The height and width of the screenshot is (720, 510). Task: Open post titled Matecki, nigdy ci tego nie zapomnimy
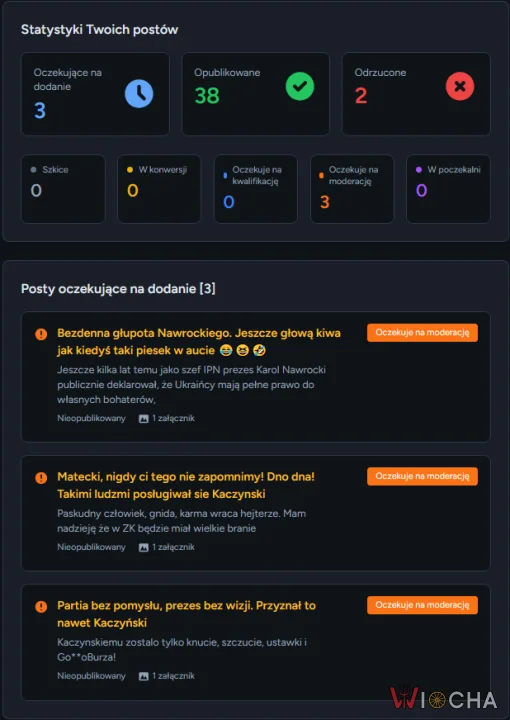tap(186, 485)
